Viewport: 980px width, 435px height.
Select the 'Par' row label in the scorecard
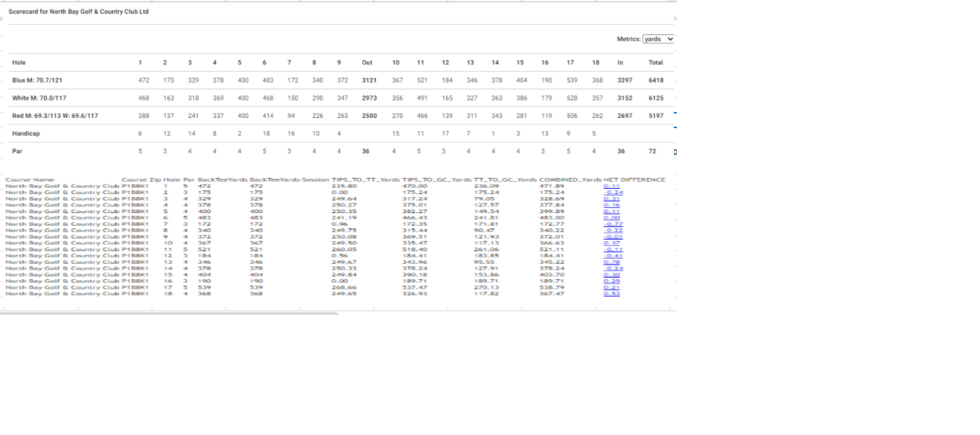[18, 151]
